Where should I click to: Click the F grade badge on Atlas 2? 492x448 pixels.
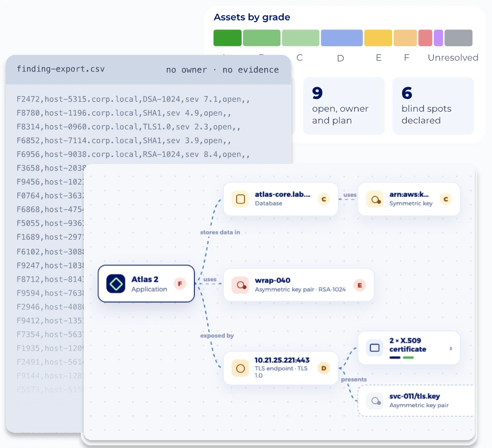(180, 284)
